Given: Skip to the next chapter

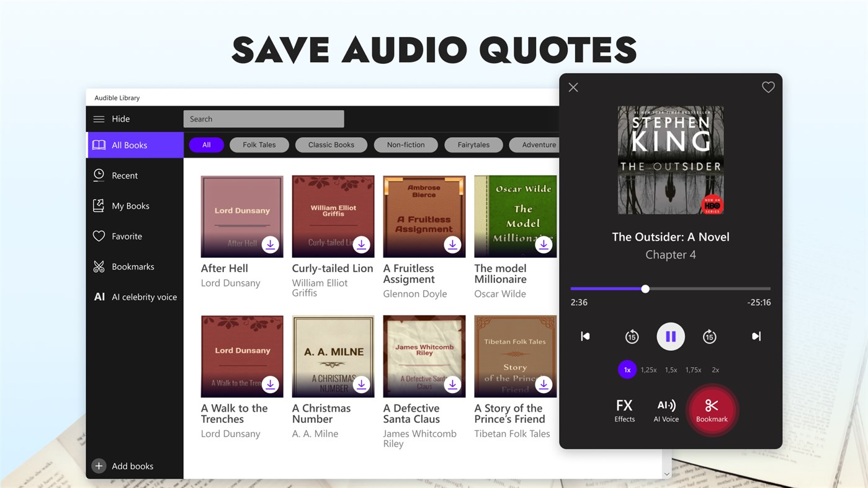Looking at the screenshot, I should click(756, 336).
